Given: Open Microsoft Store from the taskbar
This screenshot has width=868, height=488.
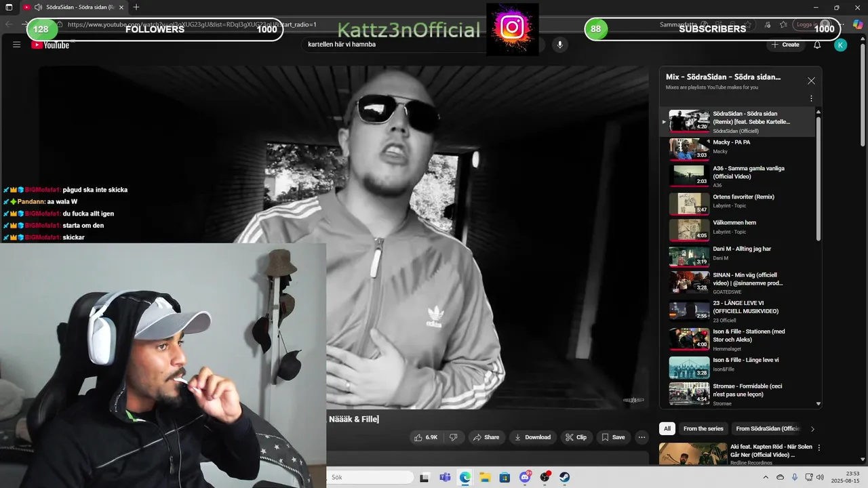Looking at the screenshot, I should point(505,477).
